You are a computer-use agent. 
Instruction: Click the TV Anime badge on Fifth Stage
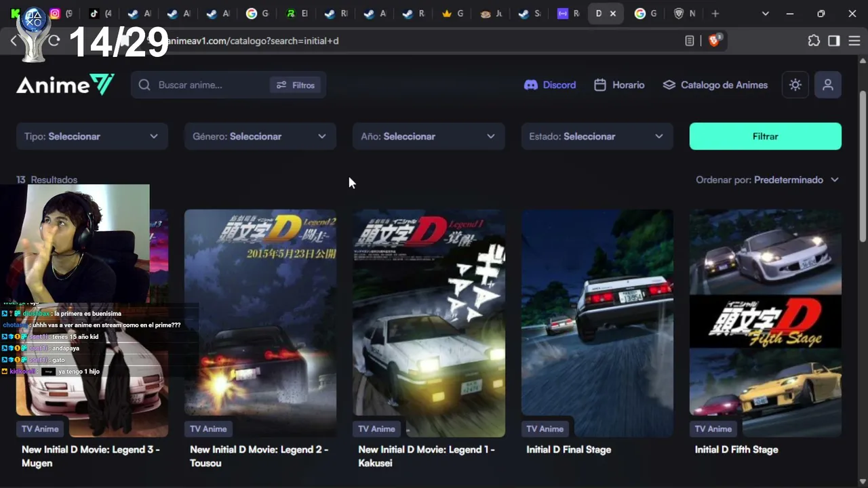tap(713, 428)
